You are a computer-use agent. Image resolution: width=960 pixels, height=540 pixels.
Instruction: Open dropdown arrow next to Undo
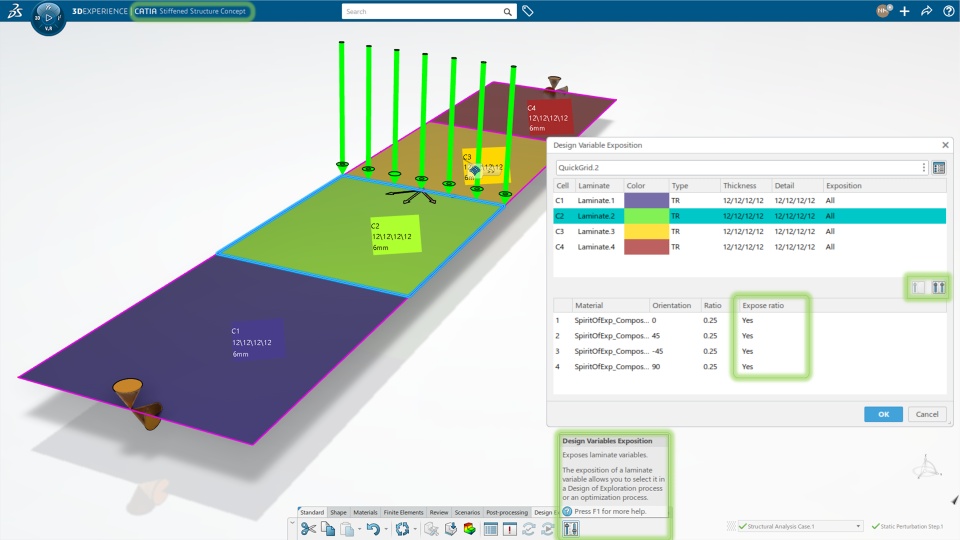click(x=386, y=530)
